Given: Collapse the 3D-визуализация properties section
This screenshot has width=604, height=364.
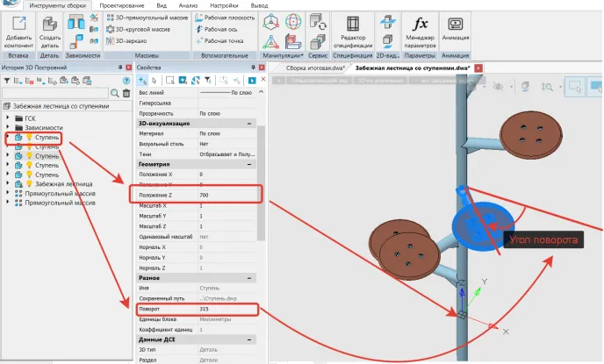Looking at the screenshot, I should coord(249,124).
